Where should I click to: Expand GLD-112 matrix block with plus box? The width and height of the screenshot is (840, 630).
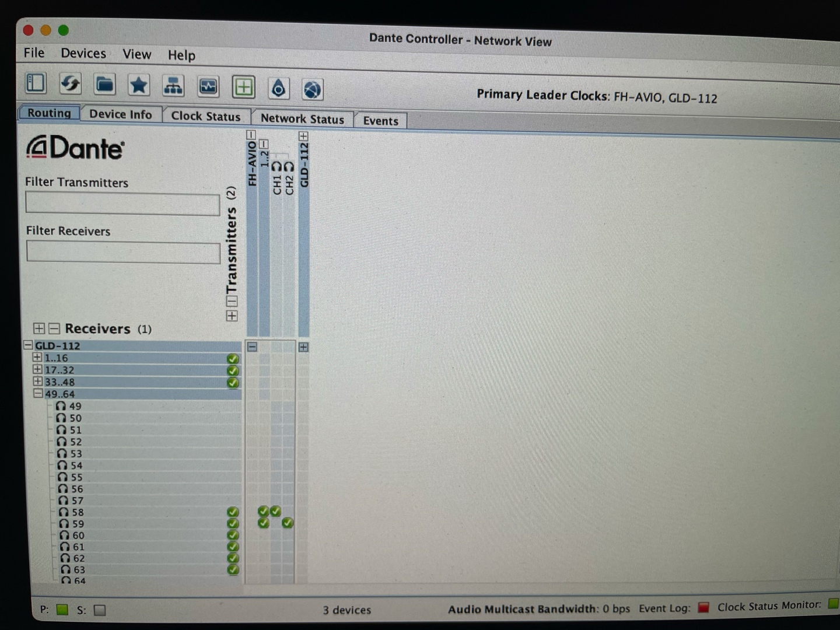(303, 347)
